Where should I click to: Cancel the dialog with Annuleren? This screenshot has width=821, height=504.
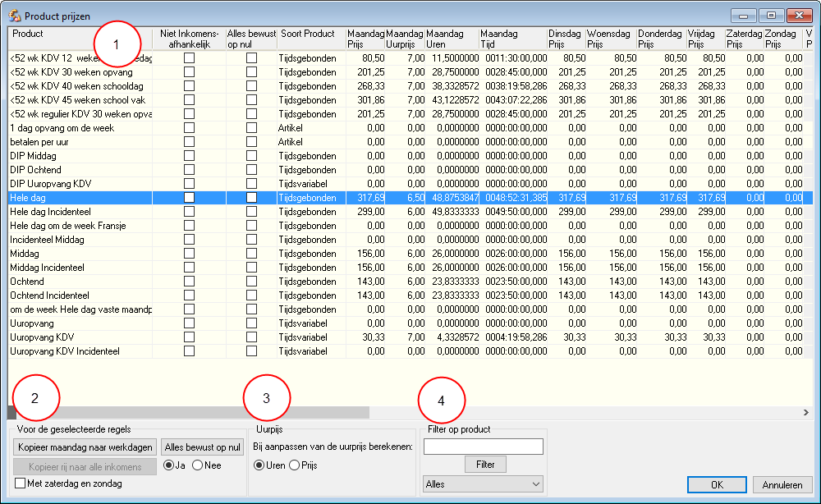[x=782, y=485]
